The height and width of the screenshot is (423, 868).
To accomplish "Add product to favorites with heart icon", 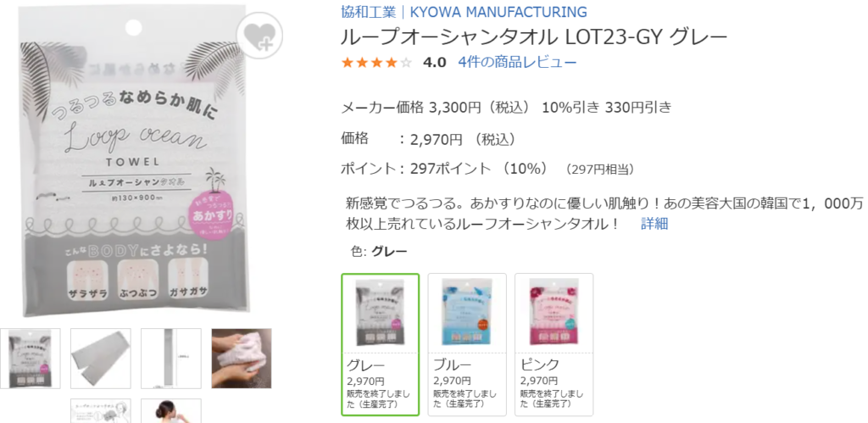I will (x=259, y=36).
